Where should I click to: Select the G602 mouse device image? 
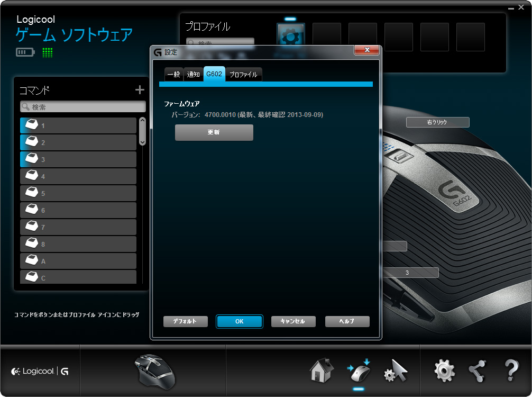(154, 372)
